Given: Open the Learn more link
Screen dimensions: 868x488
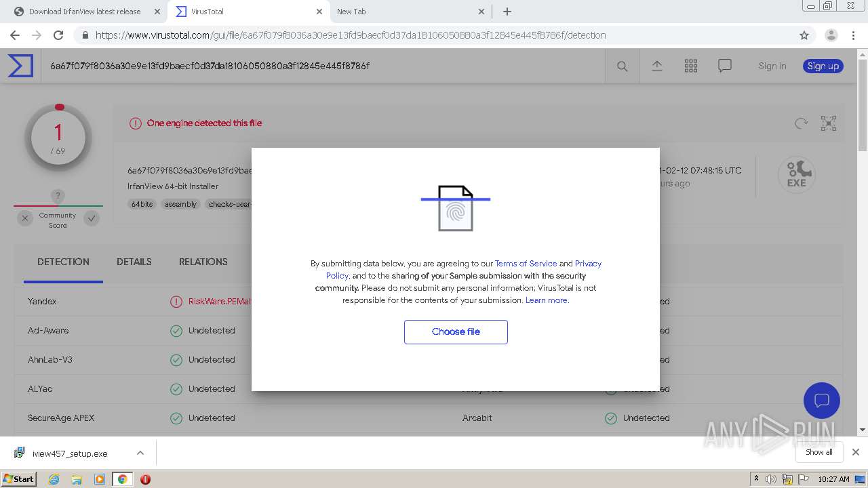Looking at the screenshot, I should (x=547, y=300).
